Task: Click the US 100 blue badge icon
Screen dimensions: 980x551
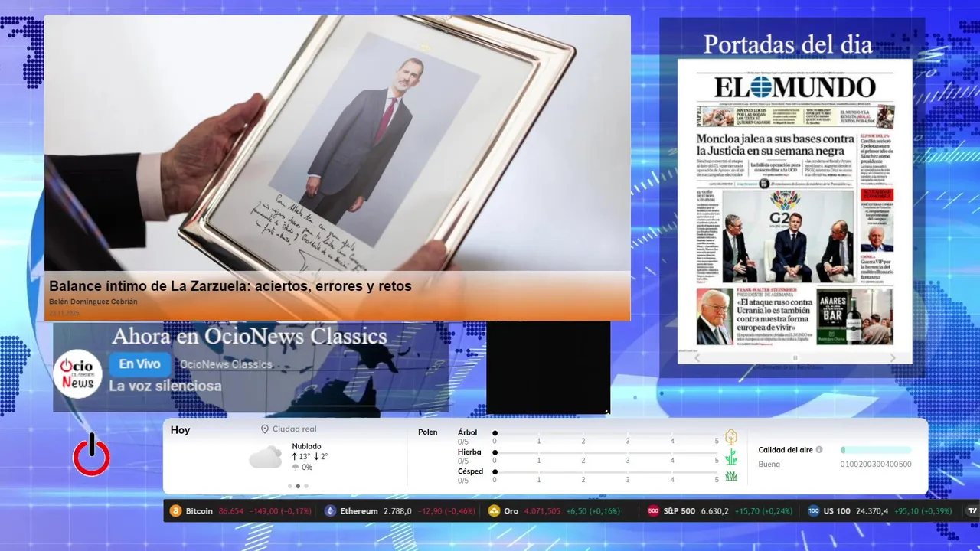Action: (x=813, y=511)
